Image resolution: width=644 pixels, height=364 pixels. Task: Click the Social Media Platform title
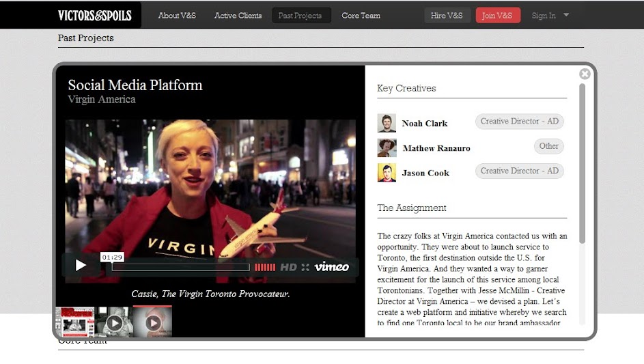135,85
